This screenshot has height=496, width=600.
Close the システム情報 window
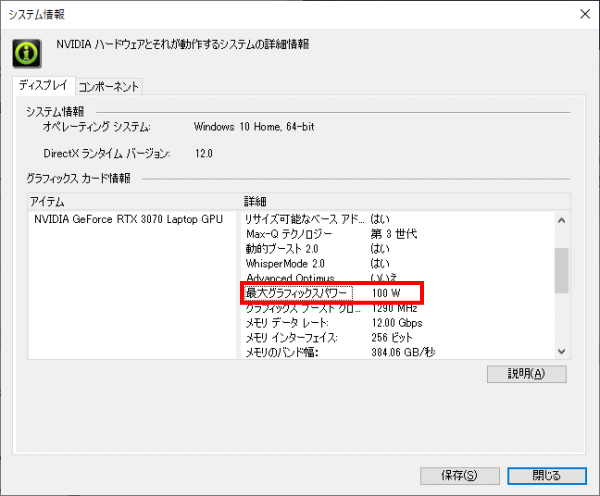tap(585, 14)
